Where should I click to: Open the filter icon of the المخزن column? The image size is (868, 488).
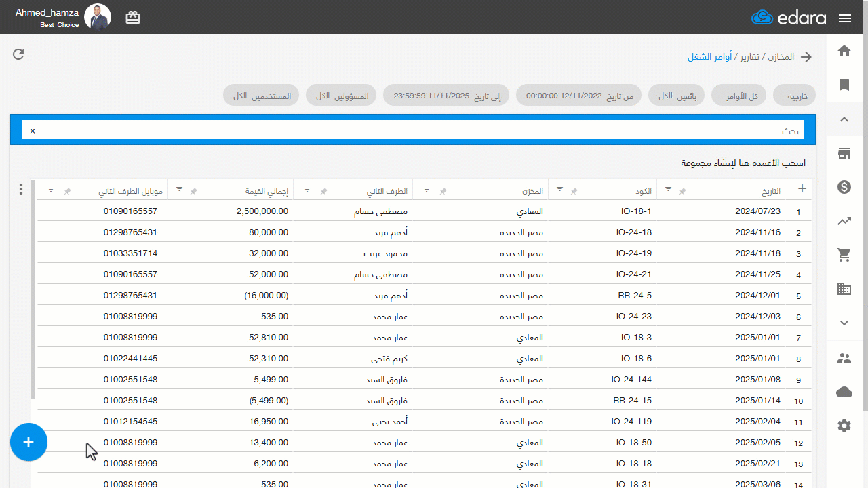pos(427,190)
